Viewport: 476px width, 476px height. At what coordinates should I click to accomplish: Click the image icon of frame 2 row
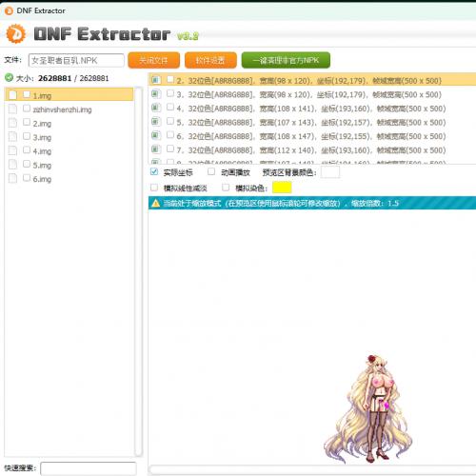click(x=155, y=80)
